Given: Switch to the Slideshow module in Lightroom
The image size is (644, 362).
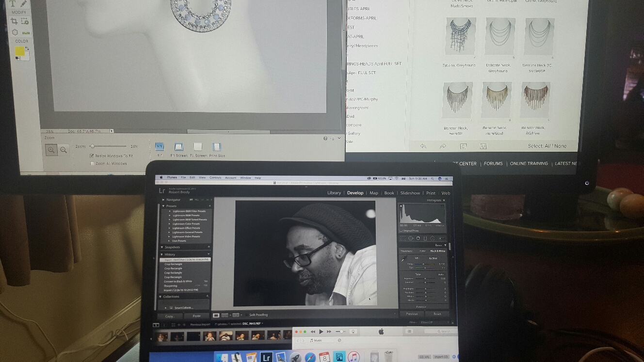Looking at the screenshot, I should pyautogui.click(x=410, y=193).
